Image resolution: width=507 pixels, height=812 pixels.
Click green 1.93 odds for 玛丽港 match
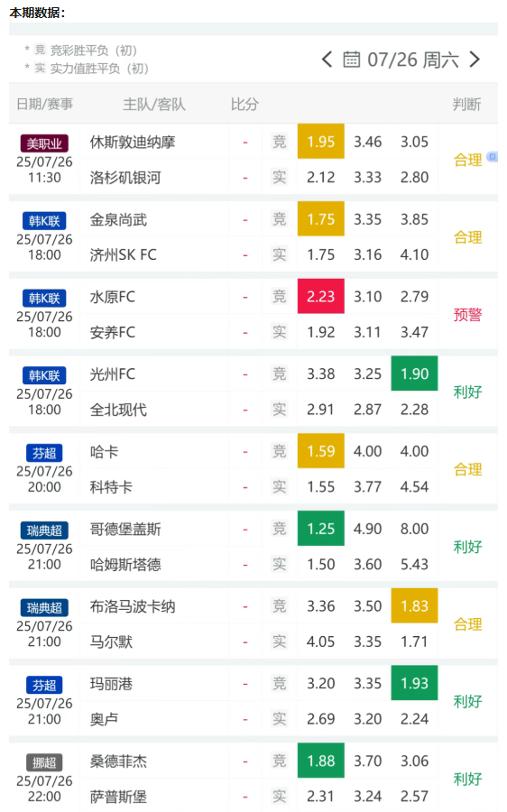[414, 683]
